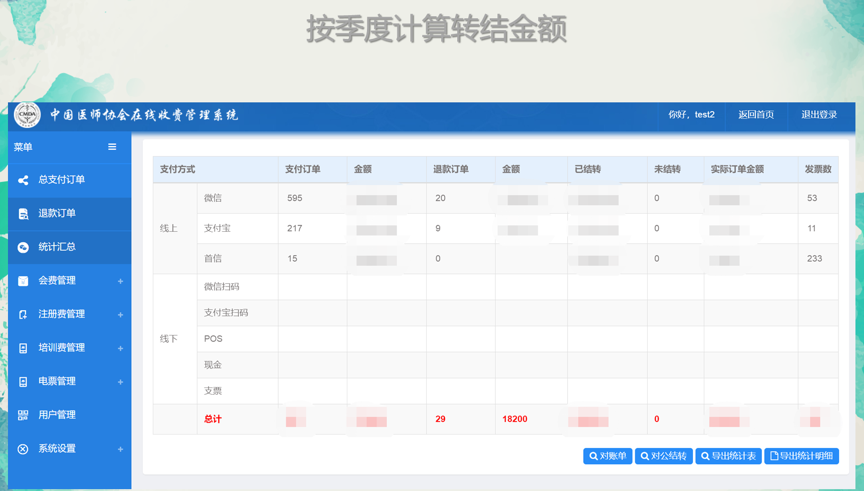Open the 退款订单 menu item
The width and height of the screenshot is (864, 491).
57,213
